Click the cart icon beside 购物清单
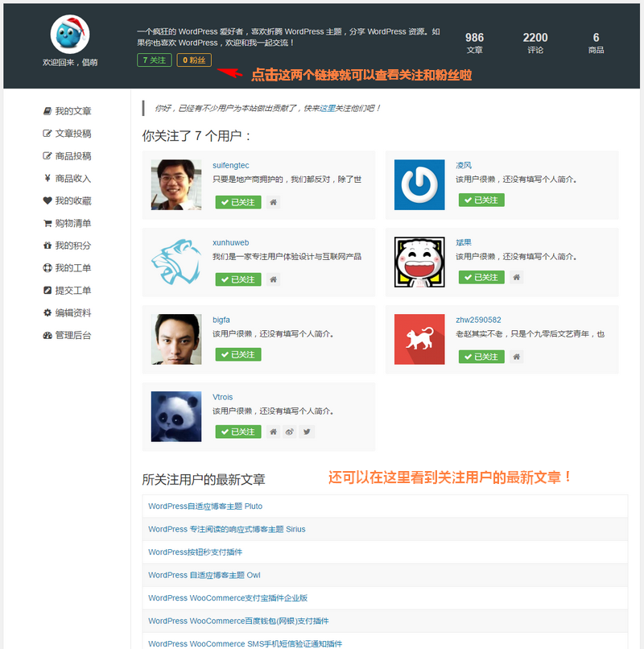Image resolution: width=644 pixels, height=649 pixels. click(47, 223)
